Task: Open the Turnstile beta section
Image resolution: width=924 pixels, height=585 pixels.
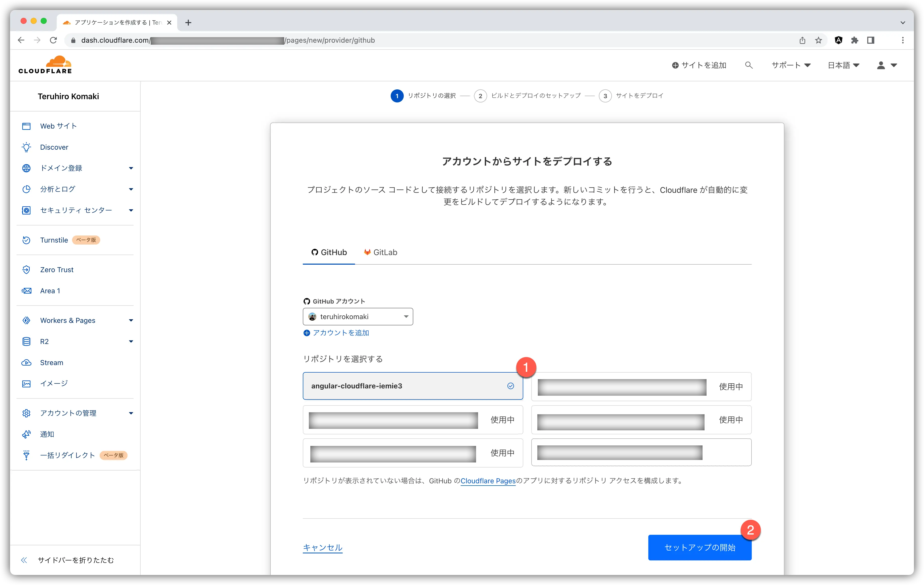Action: coord(54,240)
